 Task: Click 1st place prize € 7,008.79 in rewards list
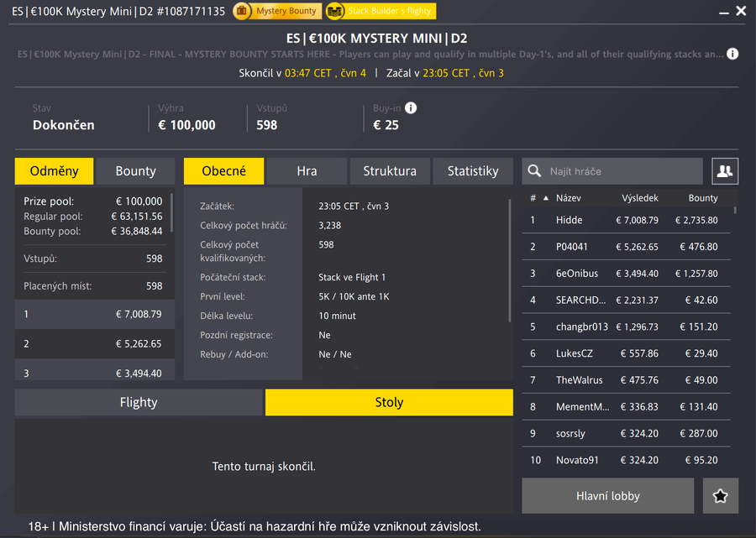[x=139, y=314]
